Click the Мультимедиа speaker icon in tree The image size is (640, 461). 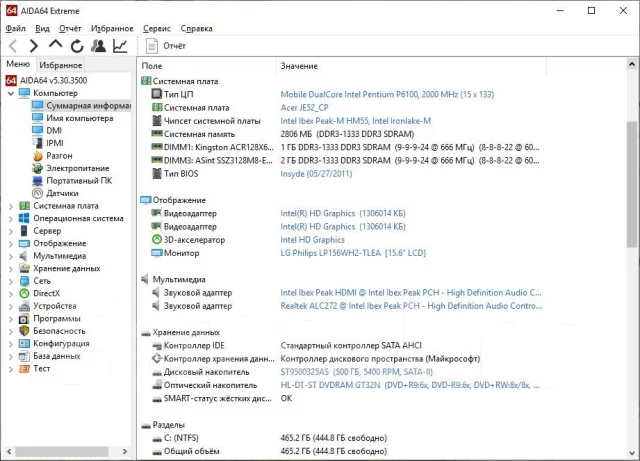pyautogui.click(x=24, y=256)
